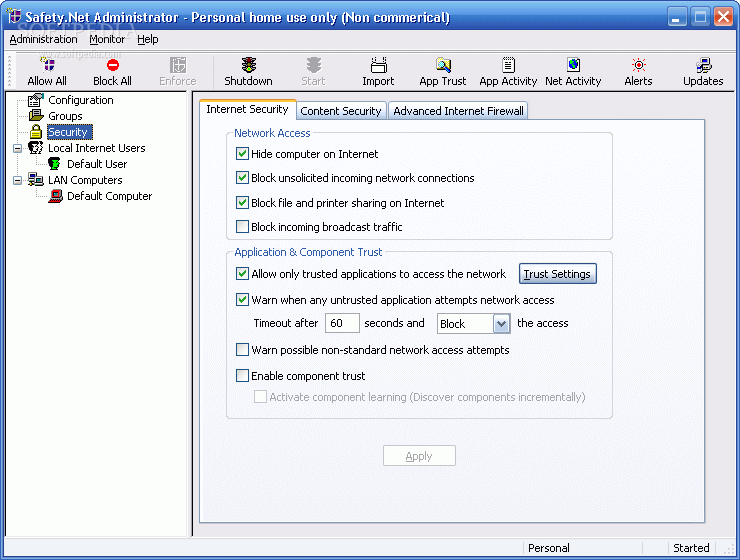
Task: Open the Alerts view
Action: tap(639, 71)
